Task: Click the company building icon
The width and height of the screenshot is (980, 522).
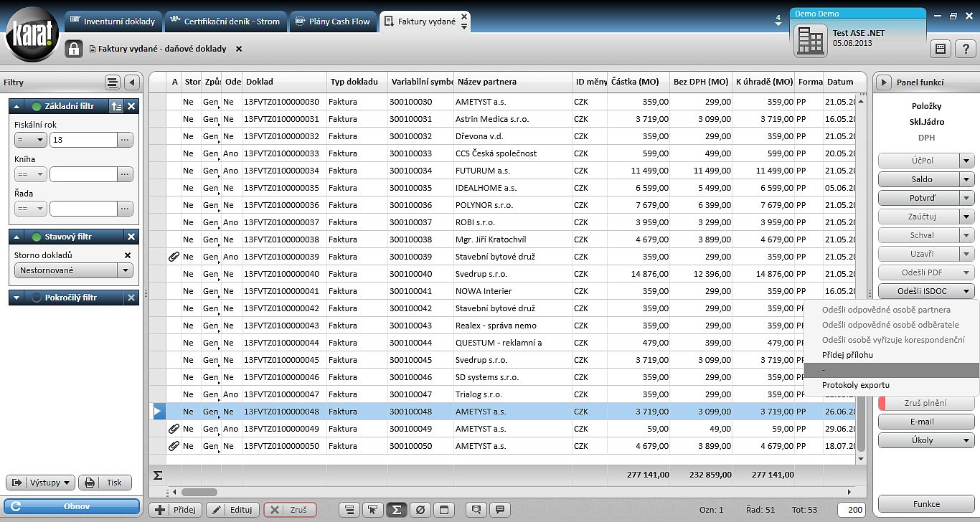Action: (x=811, y=41)
